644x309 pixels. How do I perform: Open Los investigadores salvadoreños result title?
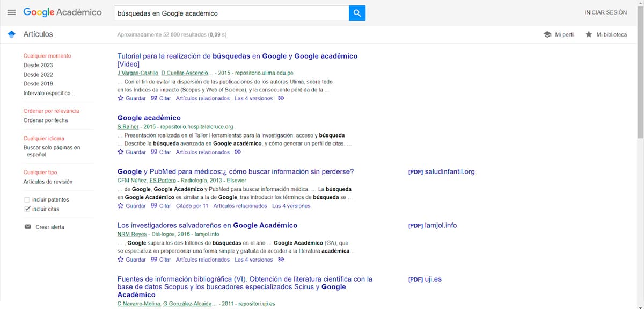pos(207,225)
